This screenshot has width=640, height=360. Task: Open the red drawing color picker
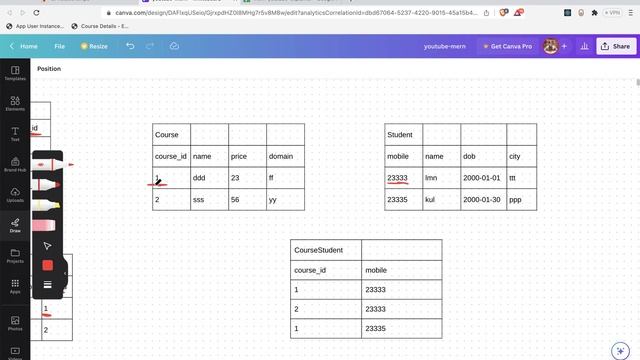pyautogui.click(x=48, y=265)
